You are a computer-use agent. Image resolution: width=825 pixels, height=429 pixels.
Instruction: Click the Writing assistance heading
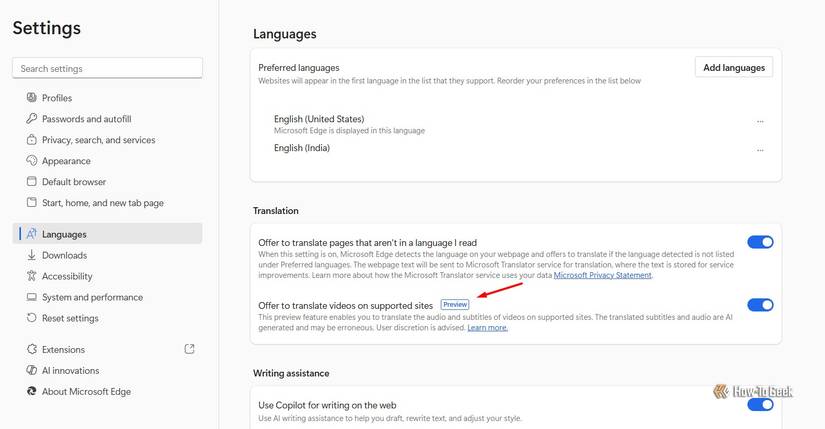[x=291, y=373]
